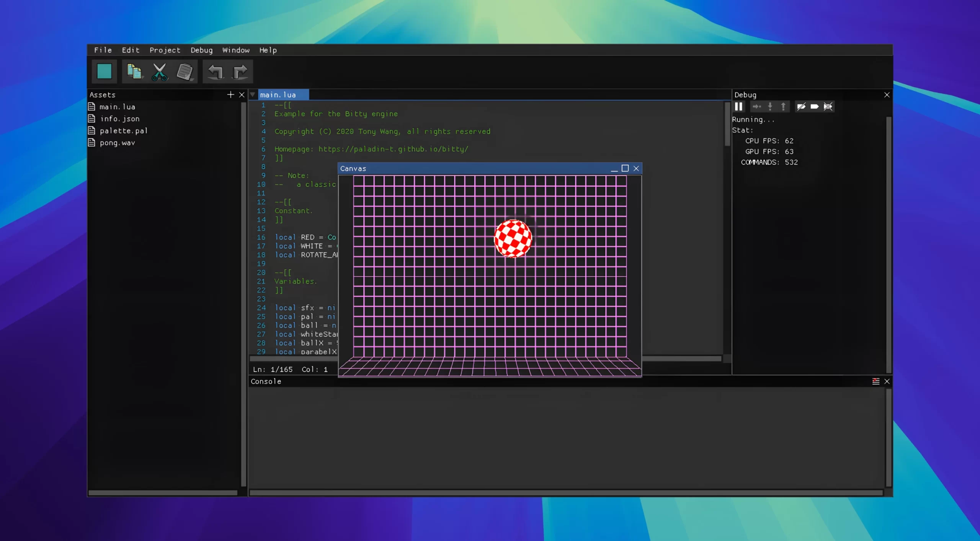
Task: Toggle the breakpoint flag icon in Debug
Action: tap(815, 107)
